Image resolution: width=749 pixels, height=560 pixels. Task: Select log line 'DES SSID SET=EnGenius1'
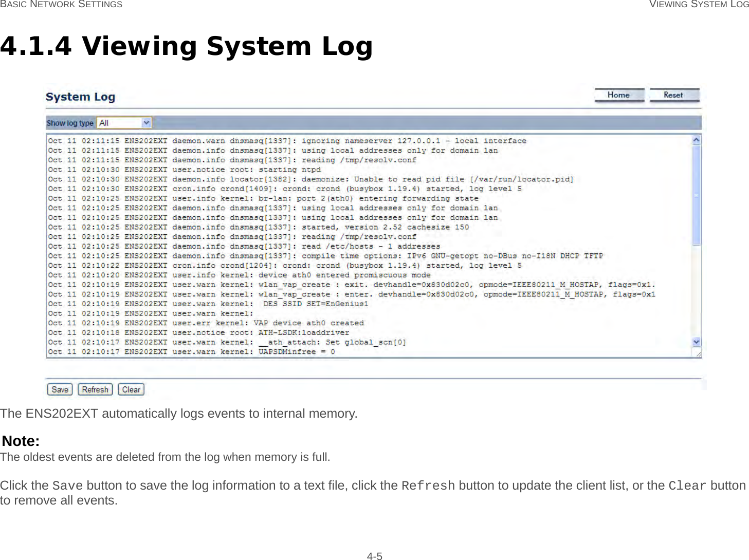(x=208, y=304)
